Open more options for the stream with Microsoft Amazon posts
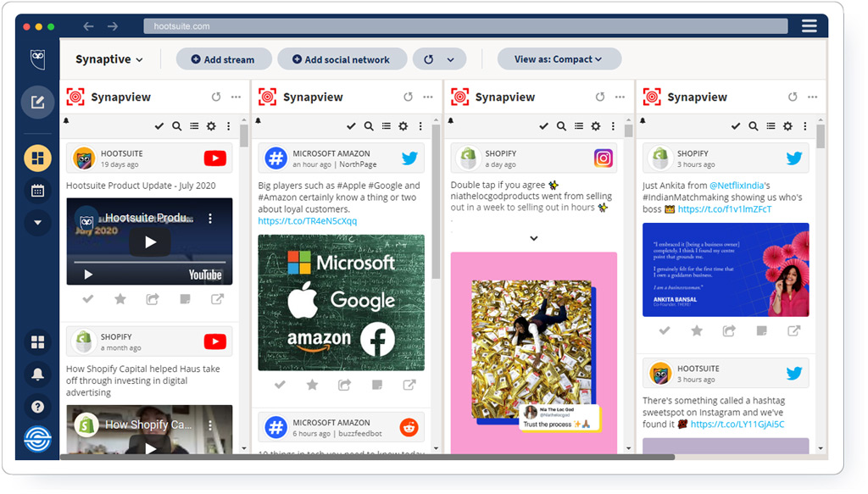Image resolution: width=868 pixels, height=494 pixels. (428, 97)
